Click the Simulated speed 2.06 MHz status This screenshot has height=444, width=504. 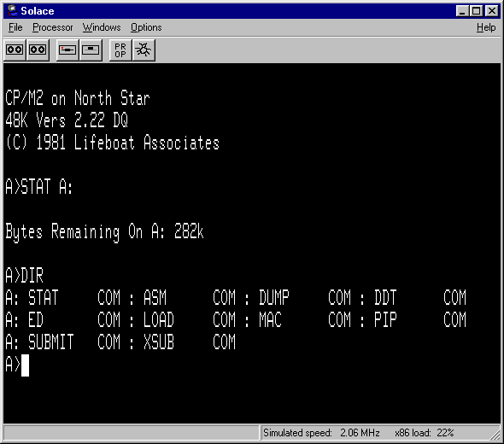321,433
